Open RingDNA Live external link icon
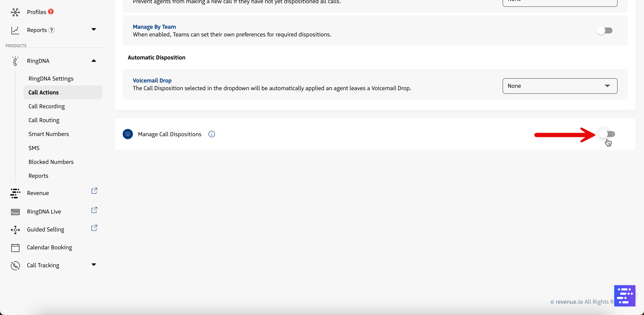This screenshot has height=315, width=644. click(94, 210)
